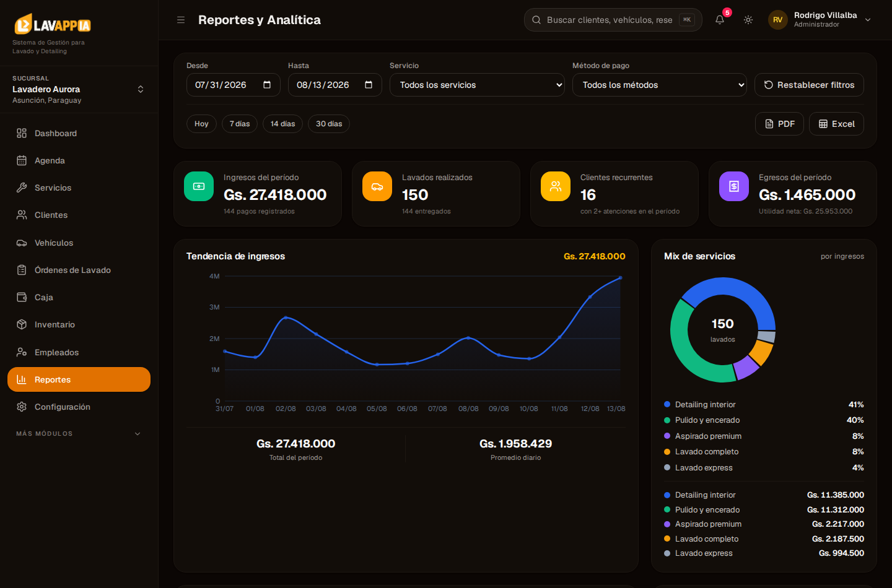This screenshot has height=588, width=892.
Task: Export report as PDF
Action: [x=779, y=124]
